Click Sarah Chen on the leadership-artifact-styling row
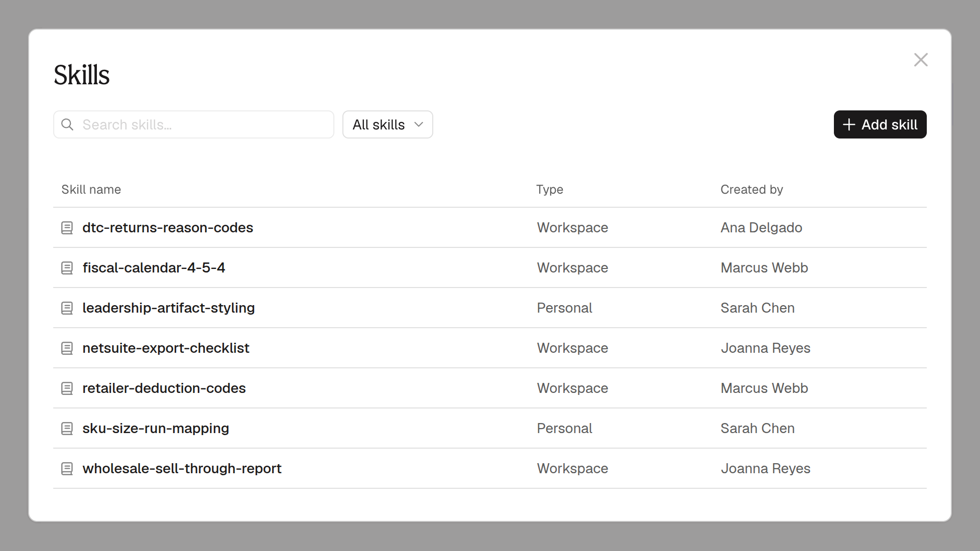 pos(758,308)
